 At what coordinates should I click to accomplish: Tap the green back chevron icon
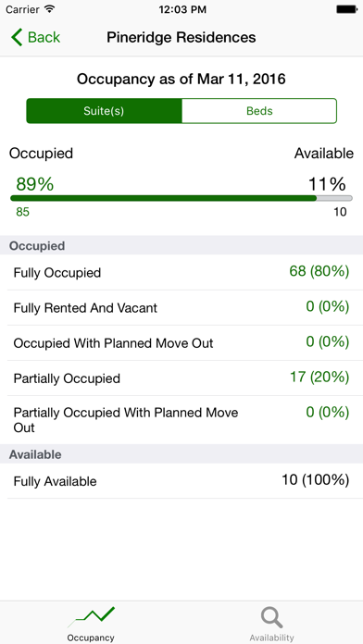coord(17,37)
